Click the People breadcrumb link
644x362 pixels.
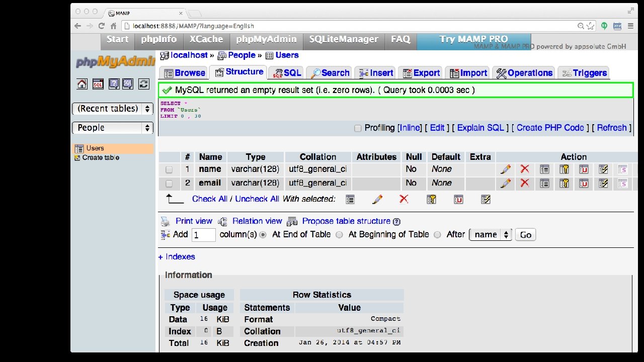point(242,55)
